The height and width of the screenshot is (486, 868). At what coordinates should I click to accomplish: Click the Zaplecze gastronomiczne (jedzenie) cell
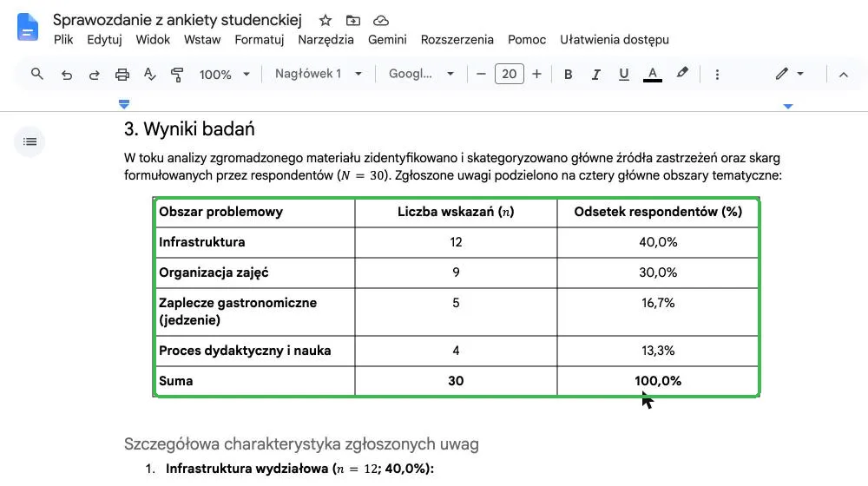coord(255,312)
